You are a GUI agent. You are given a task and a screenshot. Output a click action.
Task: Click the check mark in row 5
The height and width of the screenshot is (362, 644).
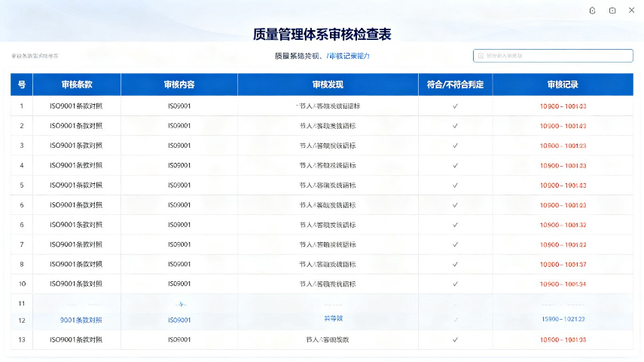pos(455,185)
